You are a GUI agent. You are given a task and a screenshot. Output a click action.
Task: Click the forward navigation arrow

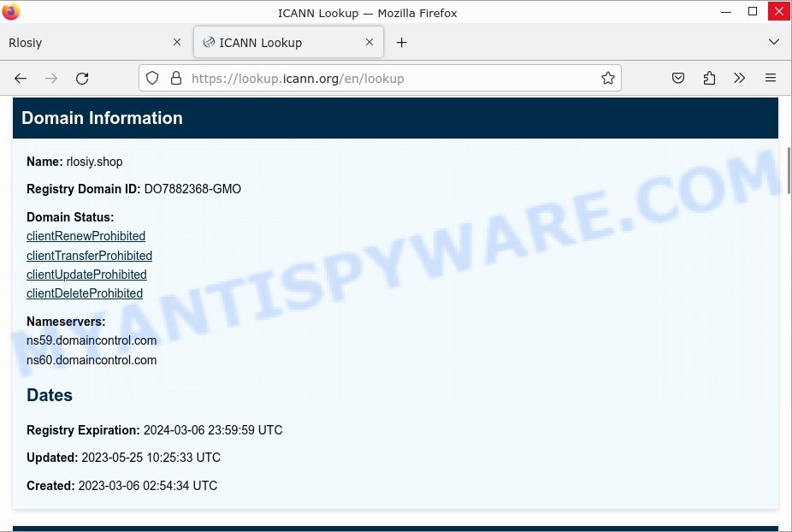coord(51,79)
